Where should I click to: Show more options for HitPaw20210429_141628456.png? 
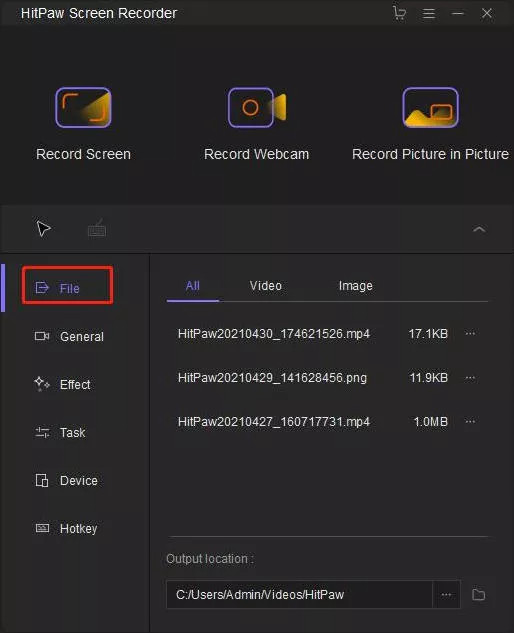tap(470, 378)
